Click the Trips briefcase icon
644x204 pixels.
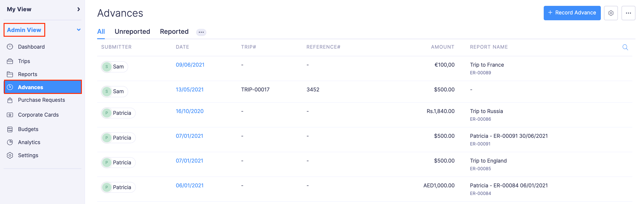(10, 61)
